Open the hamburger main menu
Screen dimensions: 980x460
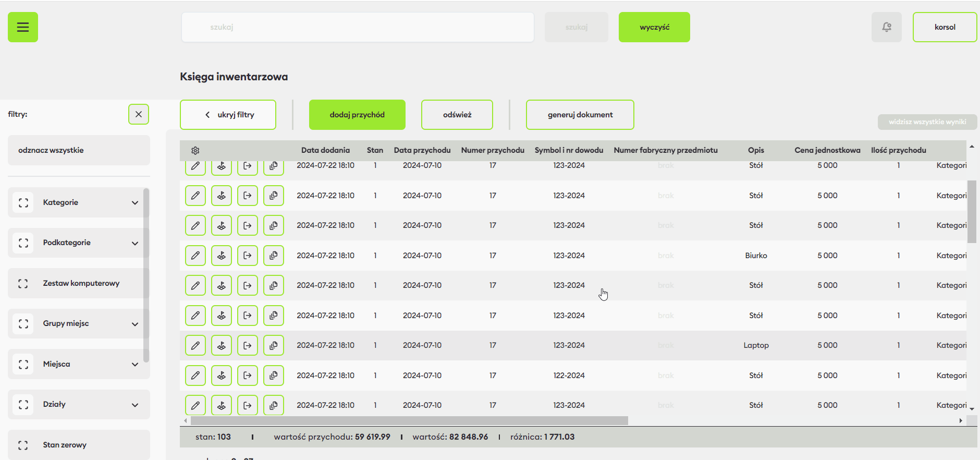click(23, 27)
